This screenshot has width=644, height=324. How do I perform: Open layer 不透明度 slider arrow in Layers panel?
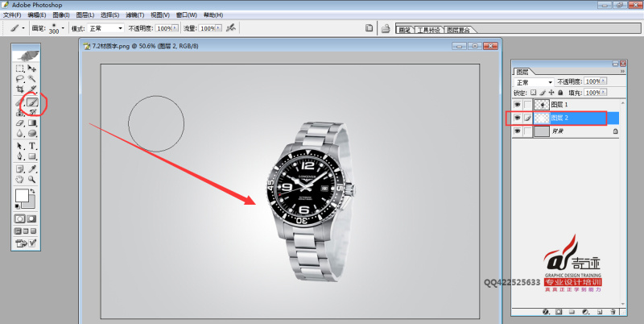click(604, 81)
